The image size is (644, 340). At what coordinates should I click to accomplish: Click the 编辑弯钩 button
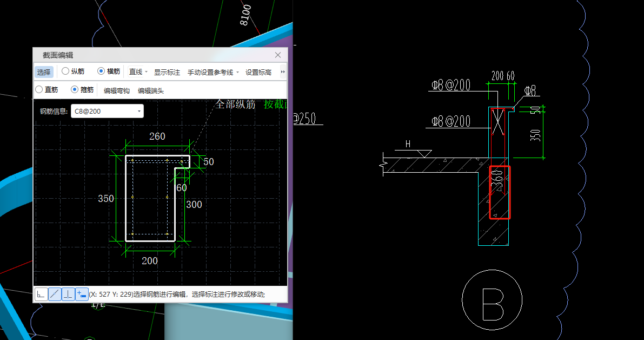click(x=117, y=91)
